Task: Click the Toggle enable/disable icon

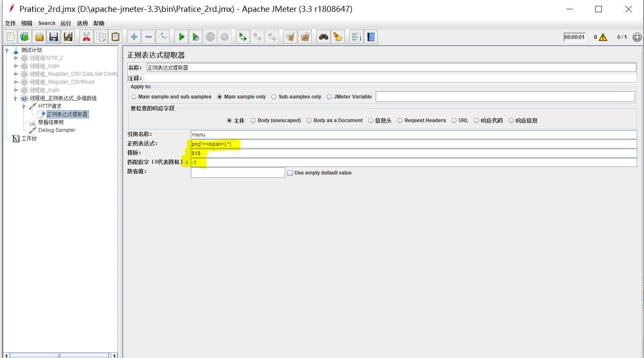Action: 163,37
